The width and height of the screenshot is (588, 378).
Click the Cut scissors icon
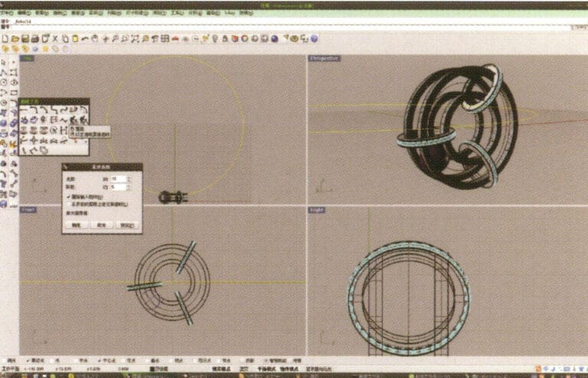(54, 38)
